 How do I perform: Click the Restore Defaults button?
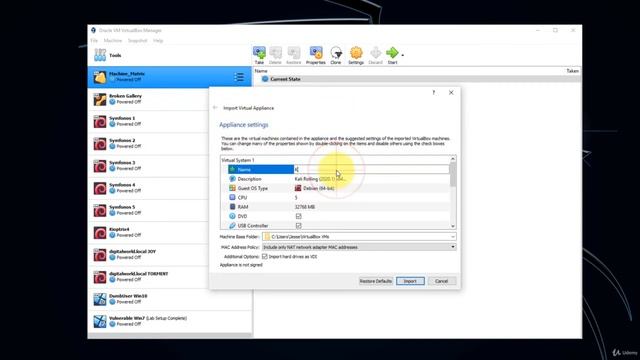[376, 281]
